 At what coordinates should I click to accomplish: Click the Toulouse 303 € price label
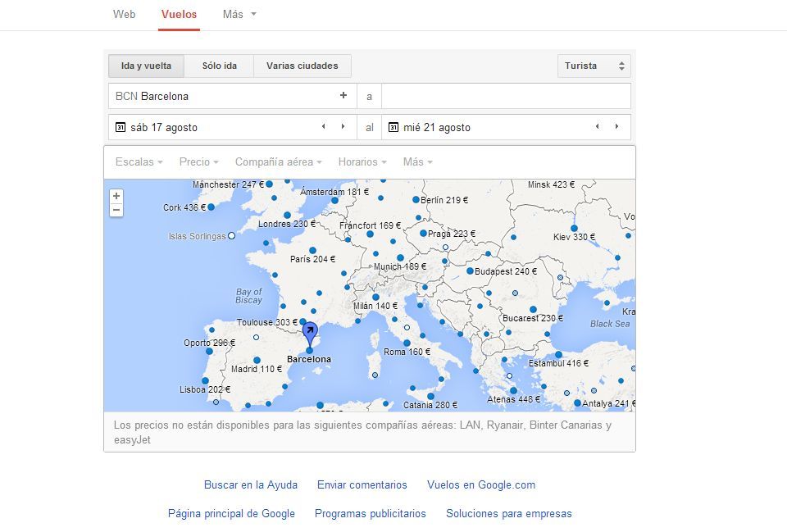click(x=267, y=322)
